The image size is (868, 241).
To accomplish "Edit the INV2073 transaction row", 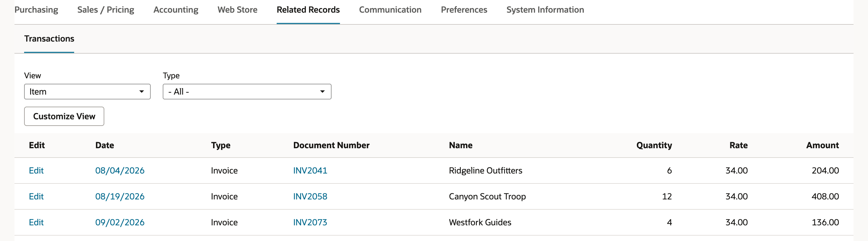I will [x=36, y=222].
